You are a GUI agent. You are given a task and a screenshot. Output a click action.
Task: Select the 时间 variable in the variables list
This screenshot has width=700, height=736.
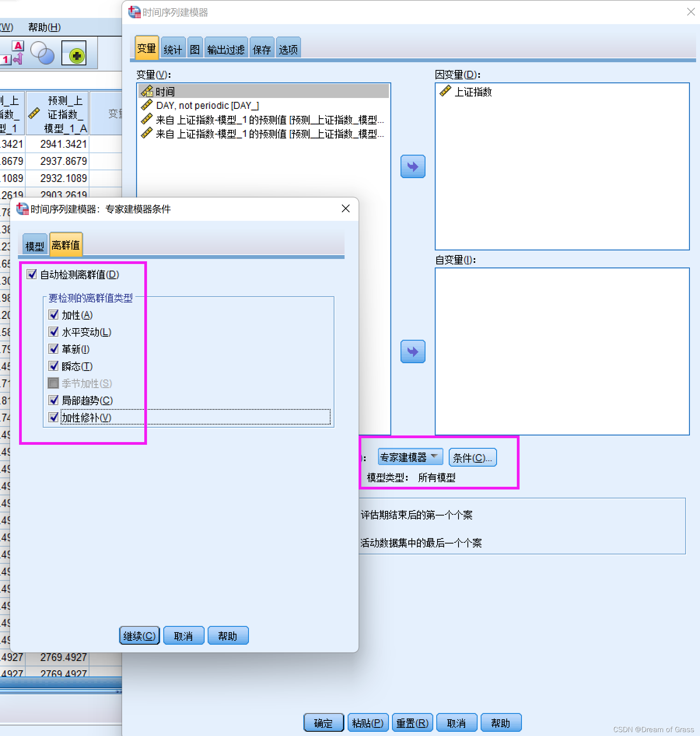[264, 91]
